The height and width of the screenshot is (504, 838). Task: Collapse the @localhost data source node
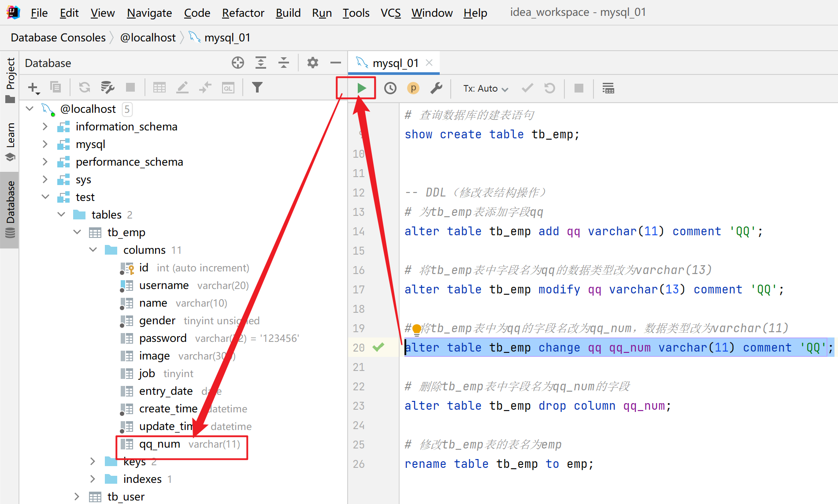[30, 109]
